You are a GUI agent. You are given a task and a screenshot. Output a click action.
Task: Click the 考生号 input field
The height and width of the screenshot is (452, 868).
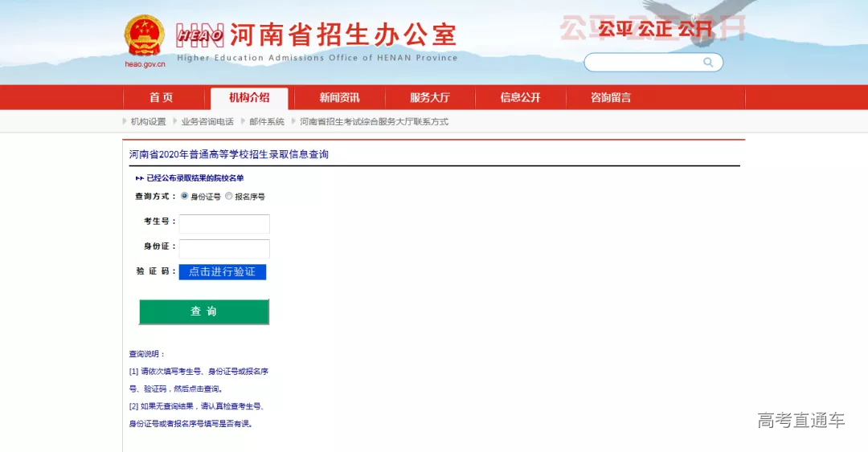[224, 223]
